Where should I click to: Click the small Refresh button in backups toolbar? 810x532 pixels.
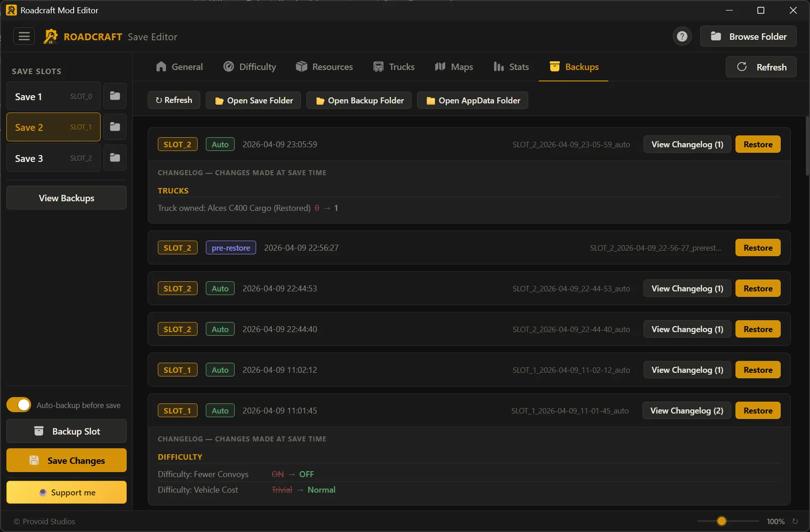tap(174, 100)
